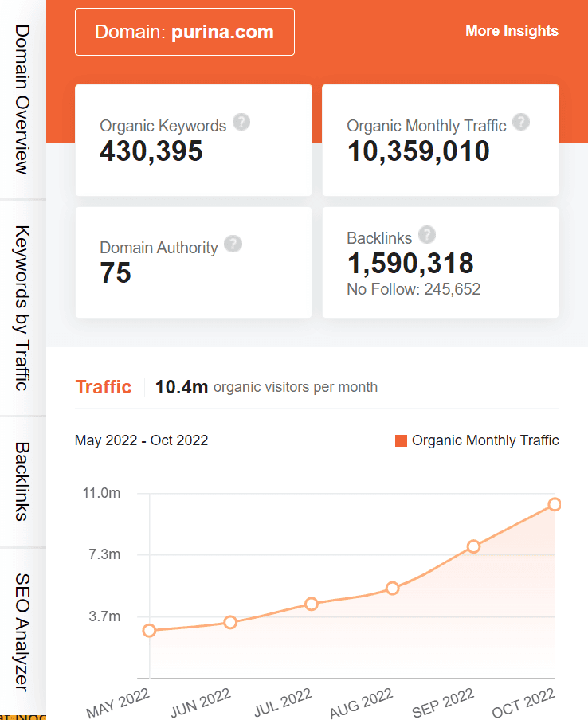This screenshot has height=720, width=588.
Task: Click the Traffic section heading
Action: click(x=104, y=387)
